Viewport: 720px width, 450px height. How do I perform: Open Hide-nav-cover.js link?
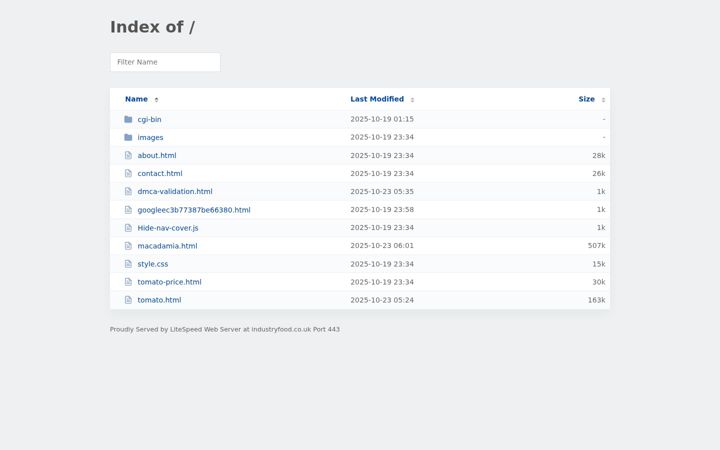[168, 228]
